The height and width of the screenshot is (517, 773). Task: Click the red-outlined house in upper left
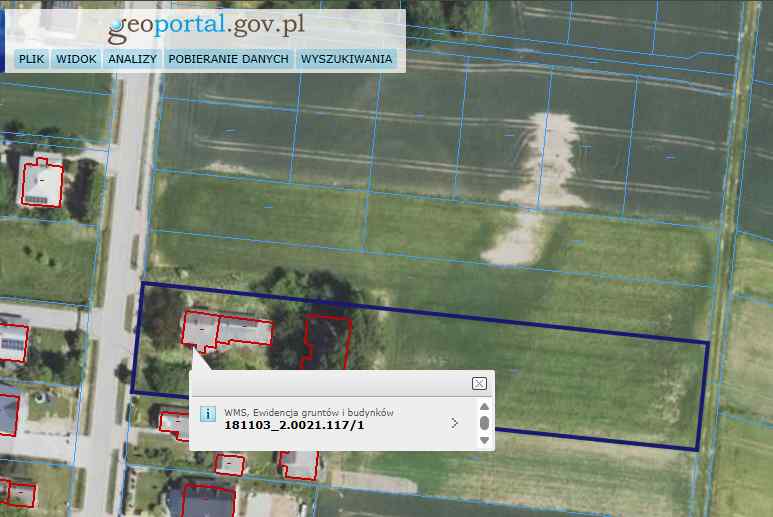pyautogui.click(x=41, y=182)
